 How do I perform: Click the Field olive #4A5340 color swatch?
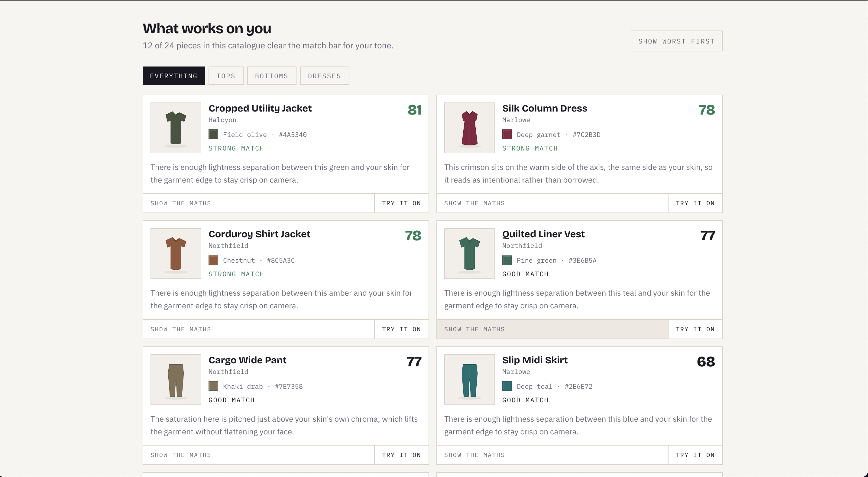(213, 135)
